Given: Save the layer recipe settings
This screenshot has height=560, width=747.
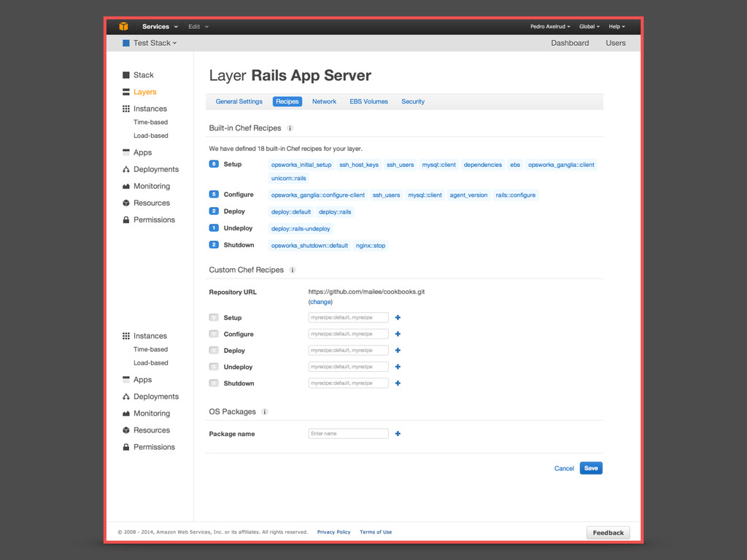Looking at the screenshot, I should click(591, 468).
